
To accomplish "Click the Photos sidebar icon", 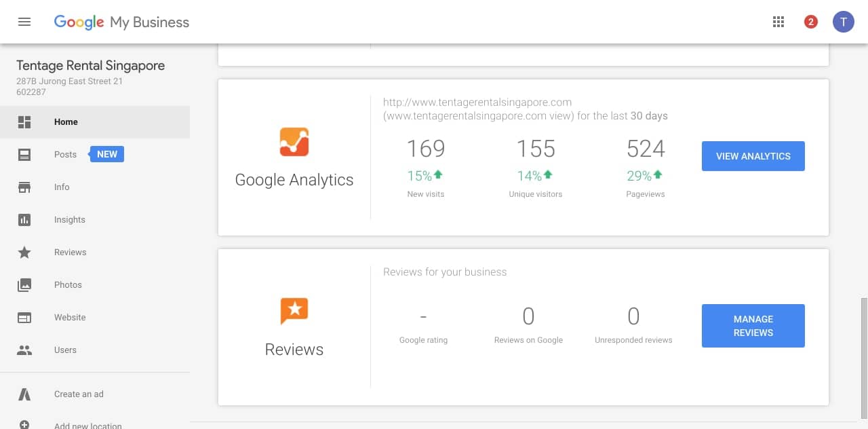I will point(24,285).
